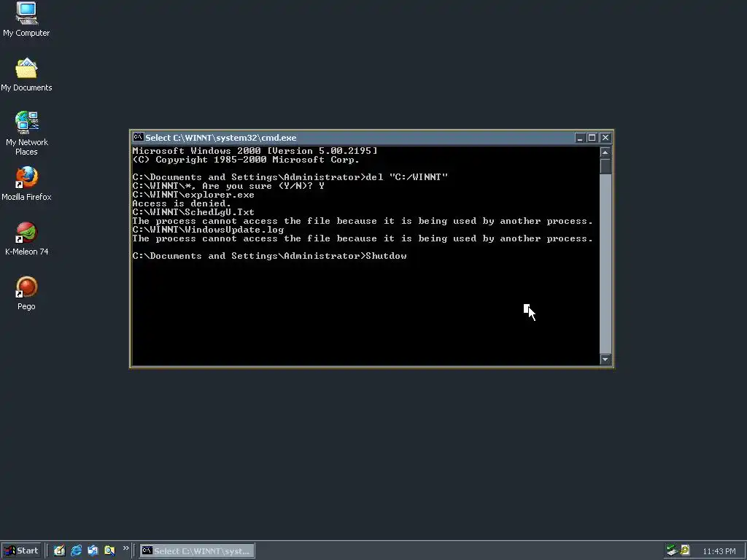Click the 'Are you sure (Y/N)? Y' line
This screenshot has height=560, width=747.
228,186
